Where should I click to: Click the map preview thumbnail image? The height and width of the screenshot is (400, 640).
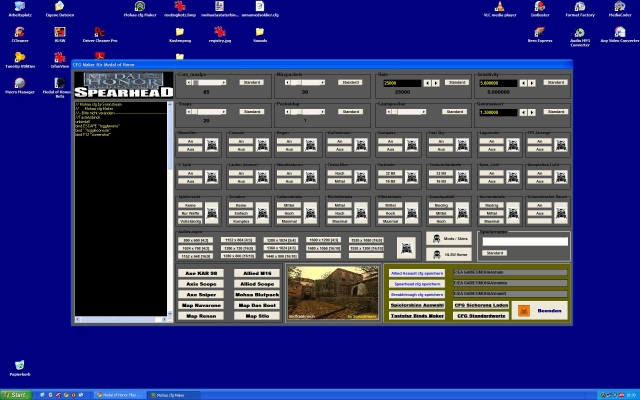pyautogui.click(x=333, y=293)
